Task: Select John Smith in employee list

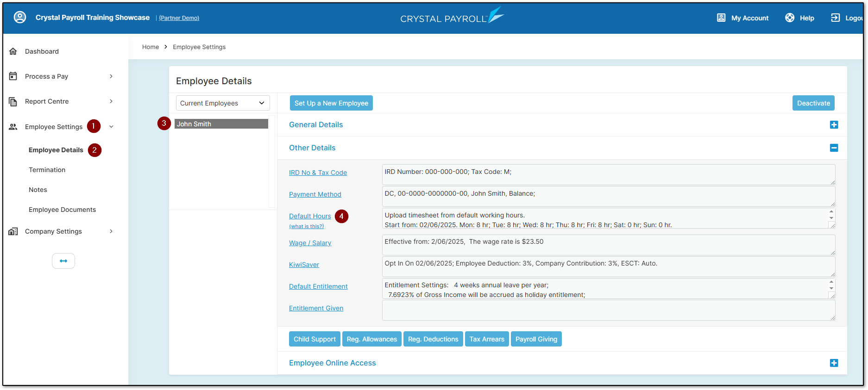Action: [221, 124]
